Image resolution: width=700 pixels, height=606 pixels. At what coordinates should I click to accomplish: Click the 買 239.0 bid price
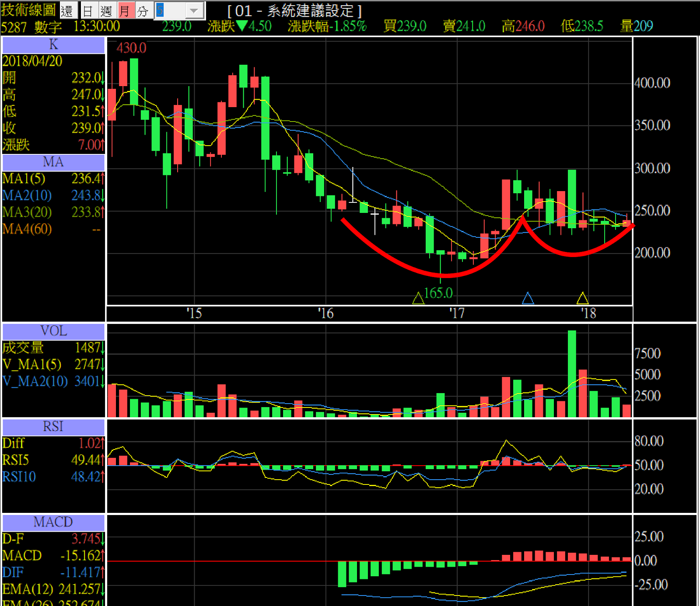405,26
